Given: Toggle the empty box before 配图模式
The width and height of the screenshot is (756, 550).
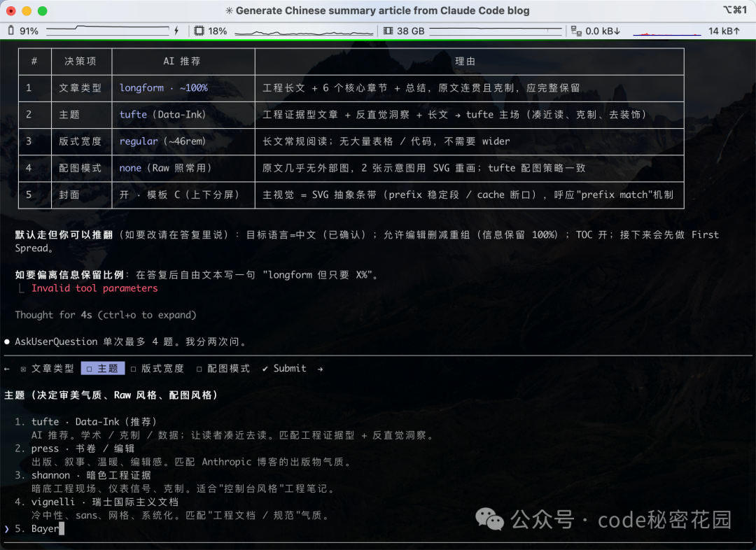Looking at the screenshot, I should point(199,369).
